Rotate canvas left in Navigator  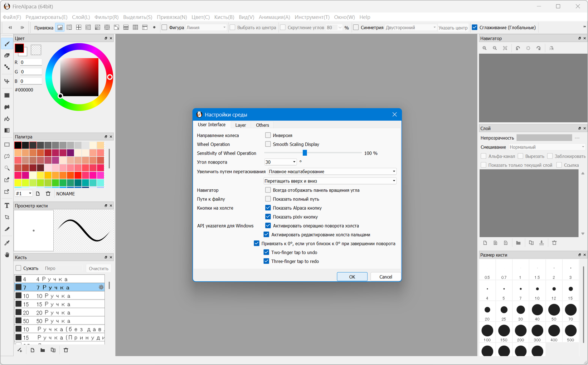[x=518, y=48]
